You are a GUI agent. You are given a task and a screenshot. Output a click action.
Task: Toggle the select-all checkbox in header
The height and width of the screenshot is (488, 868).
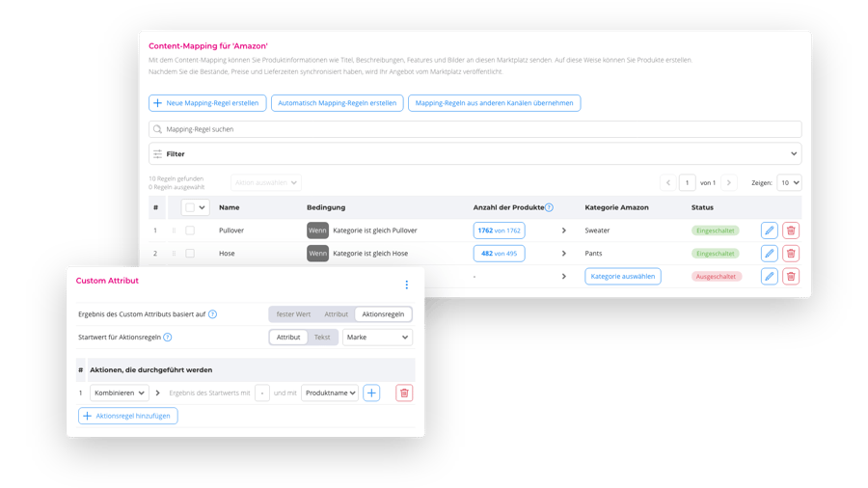coord(190,207)
